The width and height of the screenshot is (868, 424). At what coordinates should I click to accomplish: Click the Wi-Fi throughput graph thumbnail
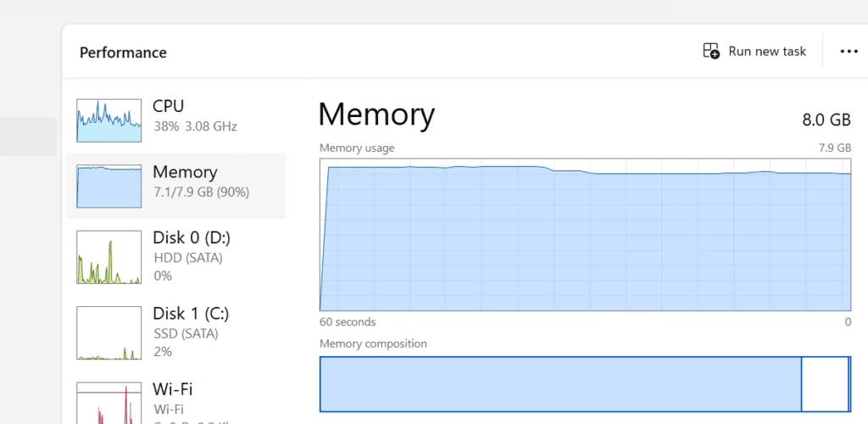[108, 404]
